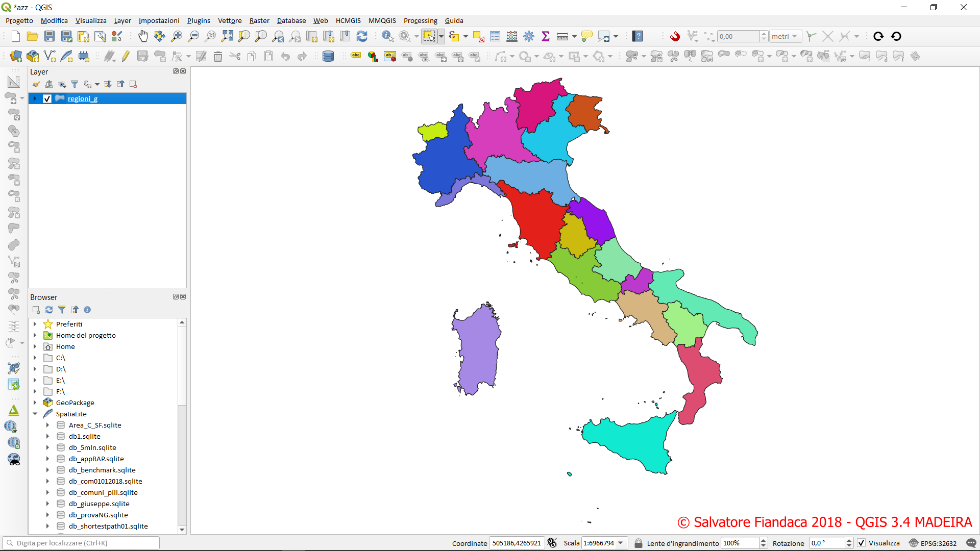Click the Field Calculator sigma icon

(x=545, y=36)
